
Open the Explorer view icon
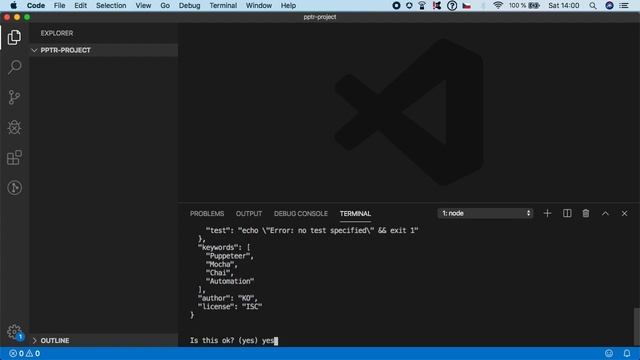(x=14, y=37)
